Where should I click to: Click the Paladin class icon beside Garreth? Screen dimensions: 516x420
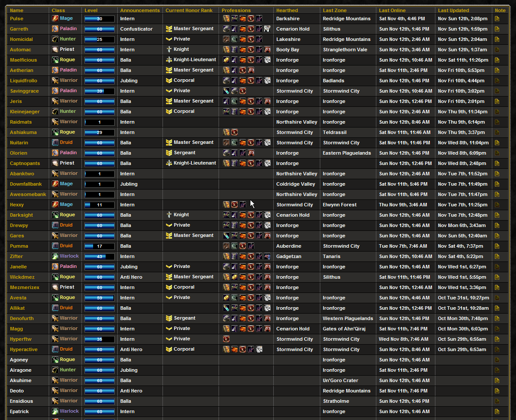tap(55, 28)
